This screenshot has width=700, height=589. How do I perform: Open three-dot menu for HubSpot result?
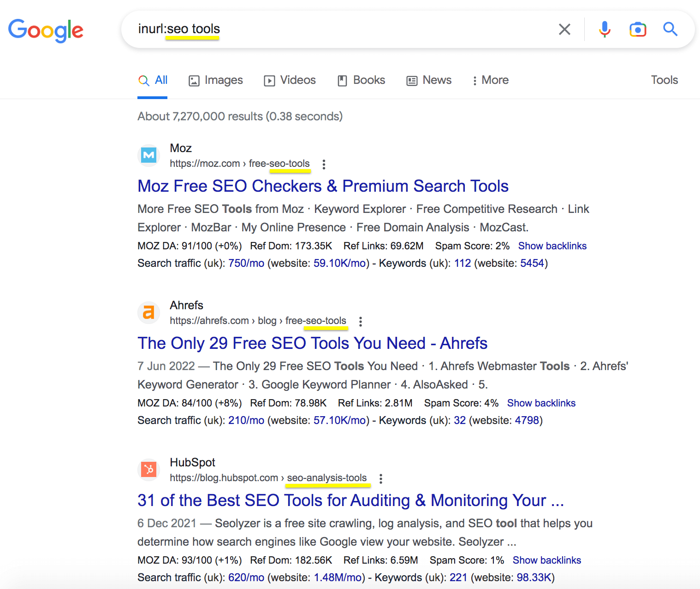coord(381,478)
